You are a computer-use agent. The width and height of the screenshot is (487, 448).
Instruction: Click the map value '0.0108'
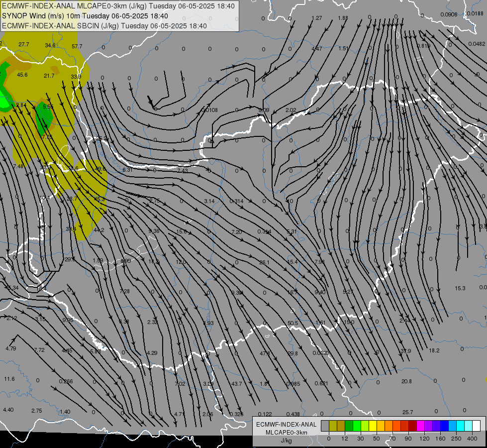coord(209,110)
